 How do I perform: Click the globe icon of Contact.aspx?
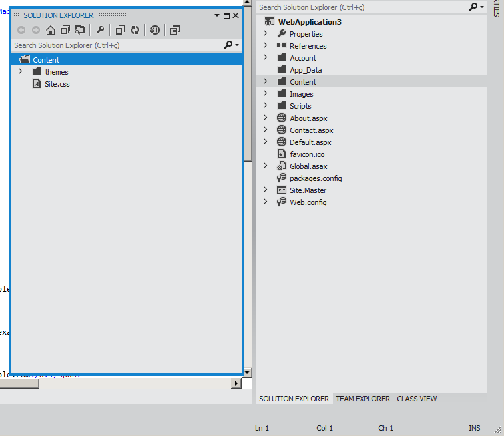point(282,130)
